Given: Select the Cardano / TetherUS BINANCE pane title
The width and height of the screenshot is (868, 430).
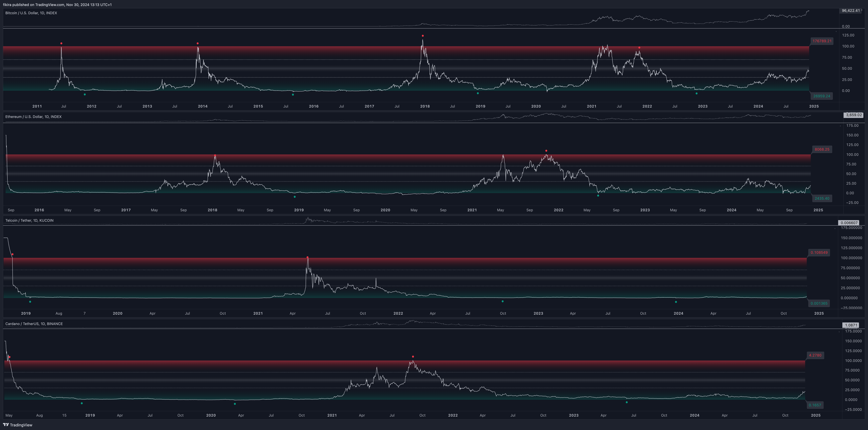Looking at the screenshot, I should tap(34, 324).
